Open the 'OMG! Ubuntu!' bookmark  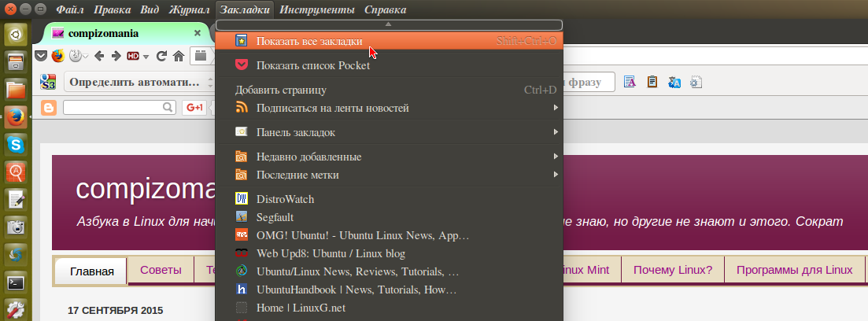click(x=390, y=235)
